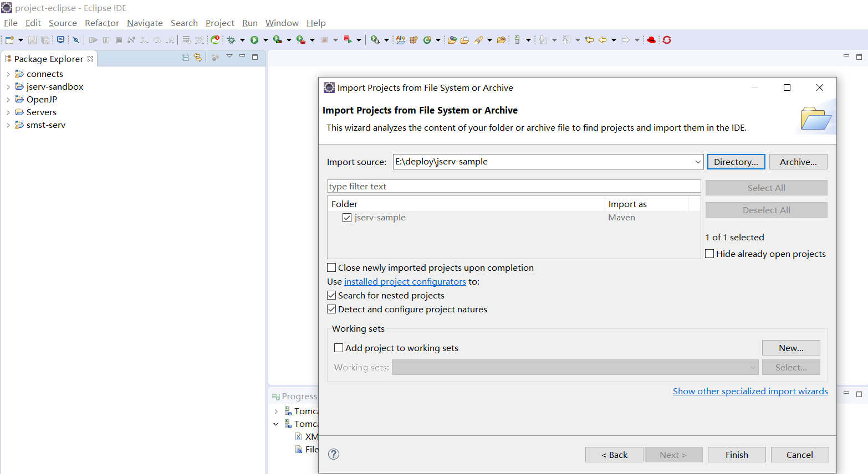Click the Cancel button

point(800,455)
